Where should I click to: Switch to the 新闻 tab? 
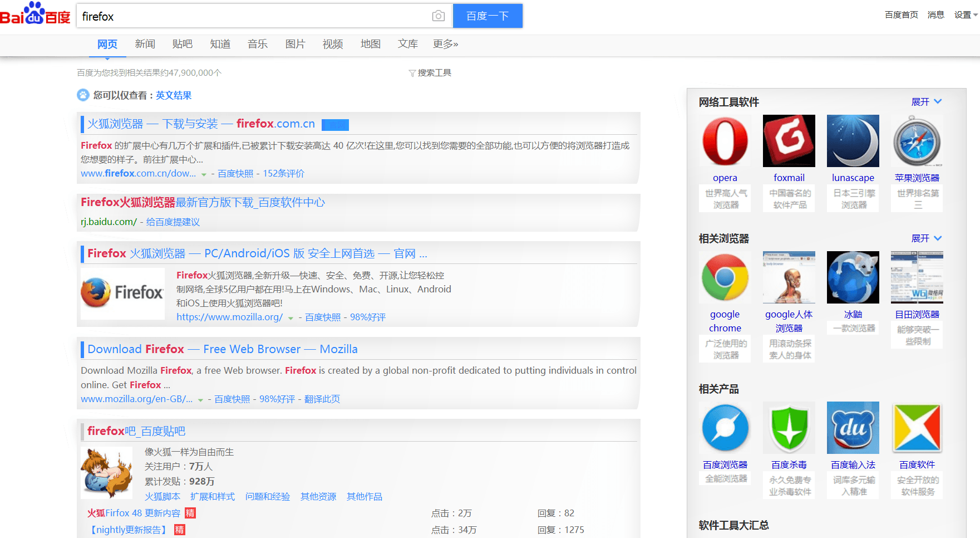[x=145, y=44]
